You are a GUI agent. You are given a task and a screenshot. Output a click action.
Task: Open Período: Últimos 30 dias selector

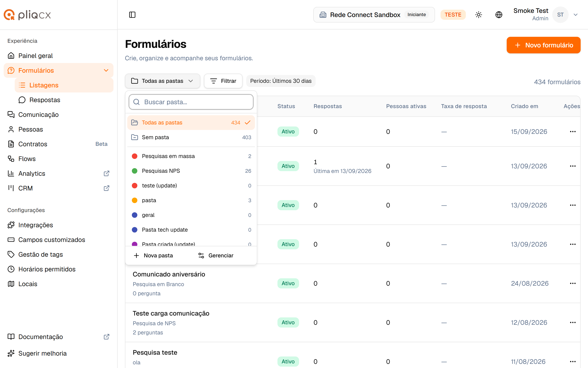click(x=281, y=81)
